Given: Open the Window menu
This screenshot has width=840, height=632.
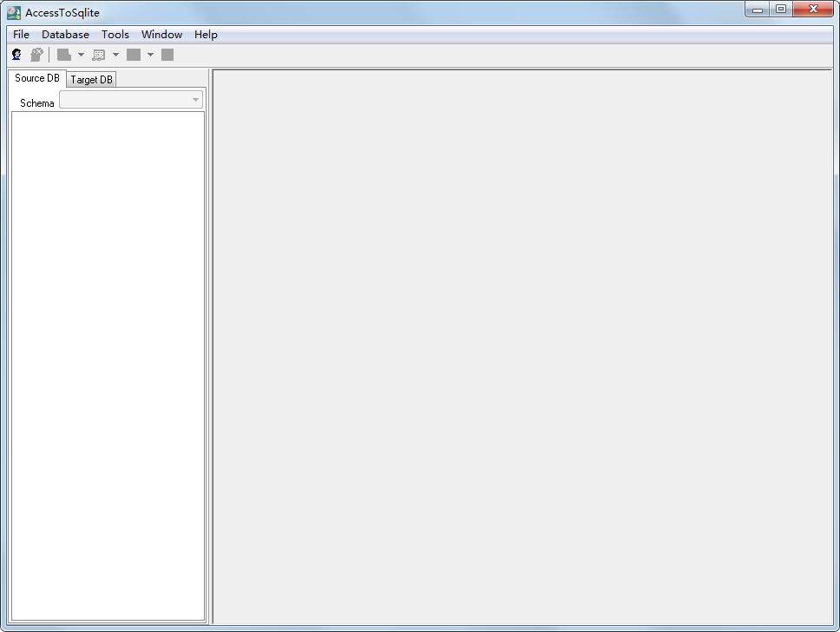Looking at the screenshot, I should 161,34.
